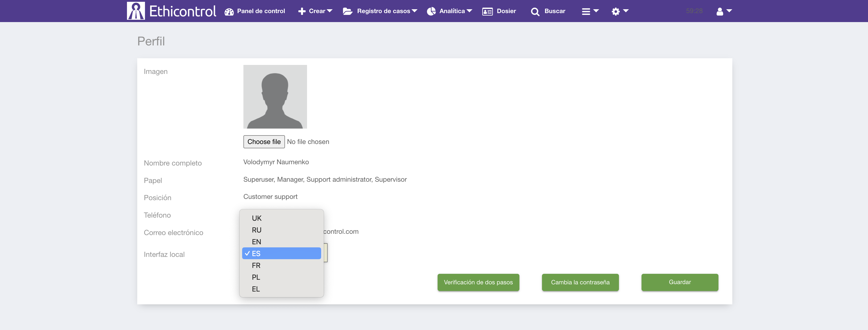The height and width of the screenshot is (330, 868).
Task: Open the settings gear menu
Action: click(x=619, y=12)
